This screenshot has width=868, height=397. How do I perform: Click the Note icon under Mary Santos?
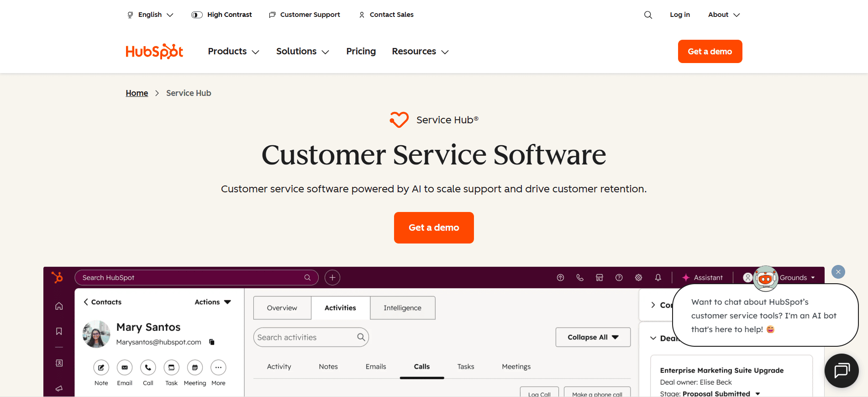(x=101, y=367)
